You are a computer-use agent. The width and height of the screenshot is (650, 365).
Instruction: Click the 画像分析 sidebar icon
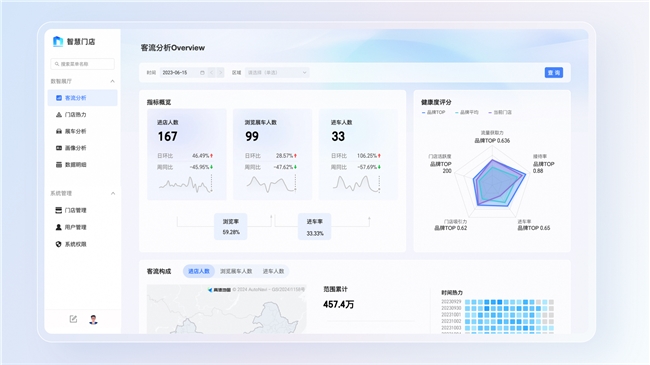(59, 148)
